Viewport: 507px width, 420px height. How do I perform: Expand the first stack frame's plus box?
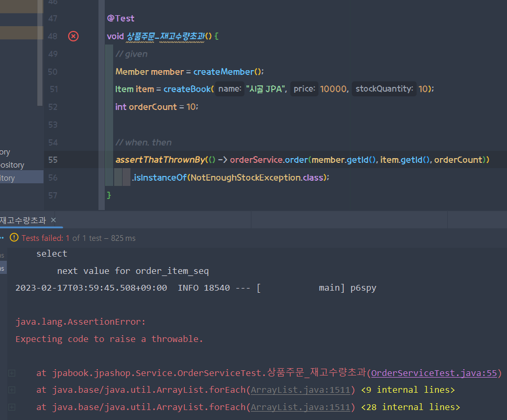coord(12,373)
